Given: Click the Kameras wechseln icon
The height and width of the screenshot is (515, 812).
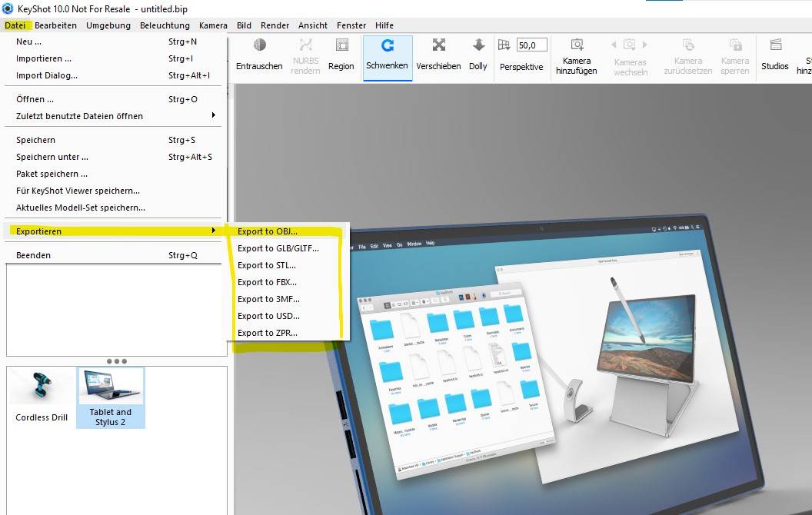Looking at the screenshot, I should tap(629, 45).
